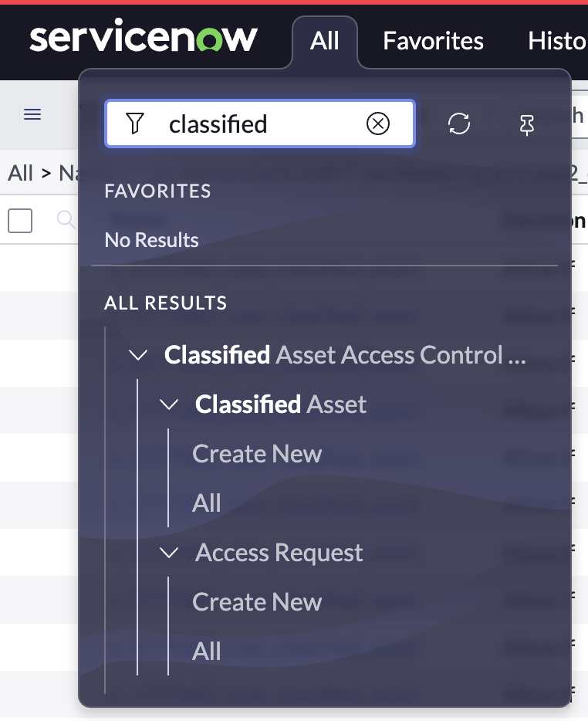Open Create New under Access Request
Screen dimensions: 588x721
[x=257, y=602]
